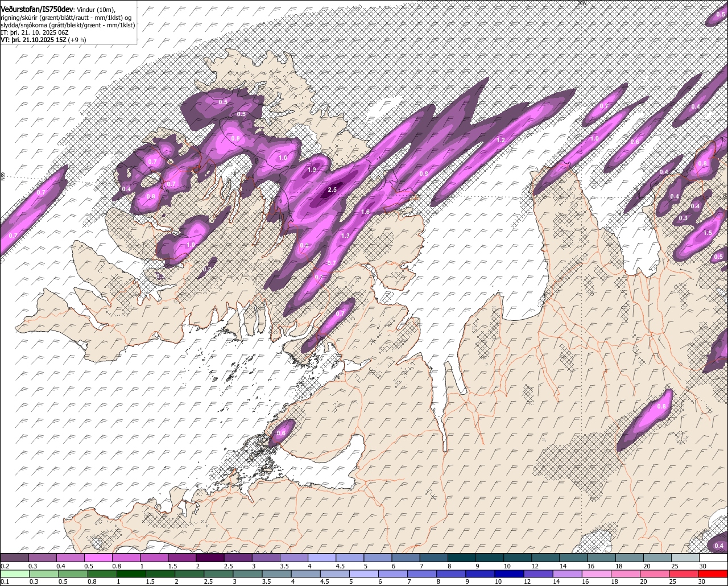Pick upper scale swatch between 14 and 16

(x=574, y=558)
